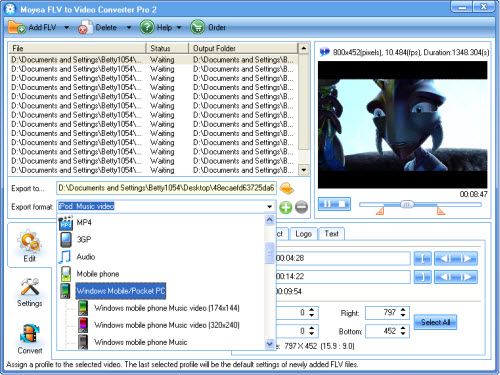Click the Settings hammer and wrench icon
The image size is (500, 375).
coord(30,287)
